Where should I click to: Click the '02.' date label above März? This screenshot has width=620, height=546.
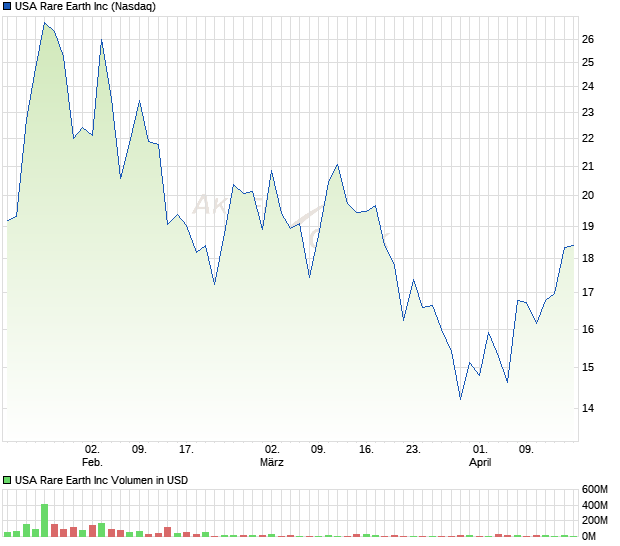272,450
